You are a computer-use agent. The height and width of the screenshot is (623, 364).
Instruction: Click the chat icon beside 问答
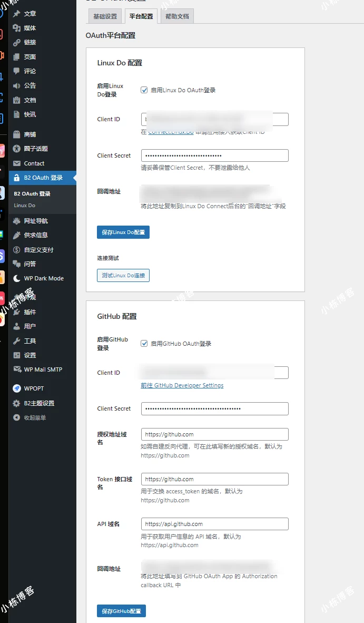point(17,264)
